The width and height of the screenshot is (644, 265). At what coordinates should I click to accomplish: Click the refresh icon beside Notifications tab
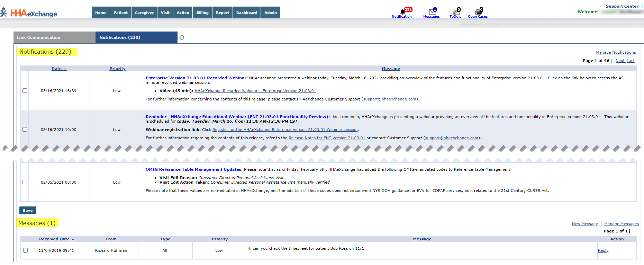(182, 37)
